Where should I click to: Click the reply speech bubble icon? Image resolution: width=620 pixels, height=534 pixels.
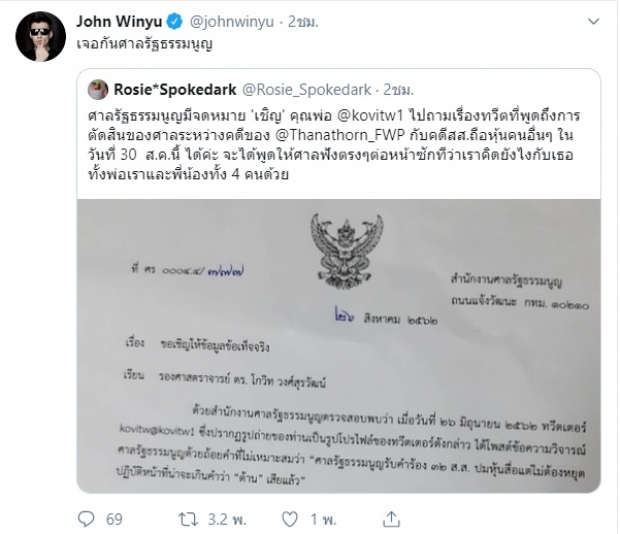(x=86, y=519)
